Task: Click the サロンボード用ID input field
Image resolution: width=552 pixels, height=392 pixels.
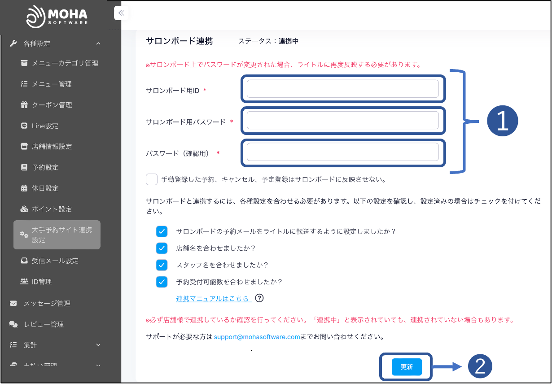Action: (342, 89)
